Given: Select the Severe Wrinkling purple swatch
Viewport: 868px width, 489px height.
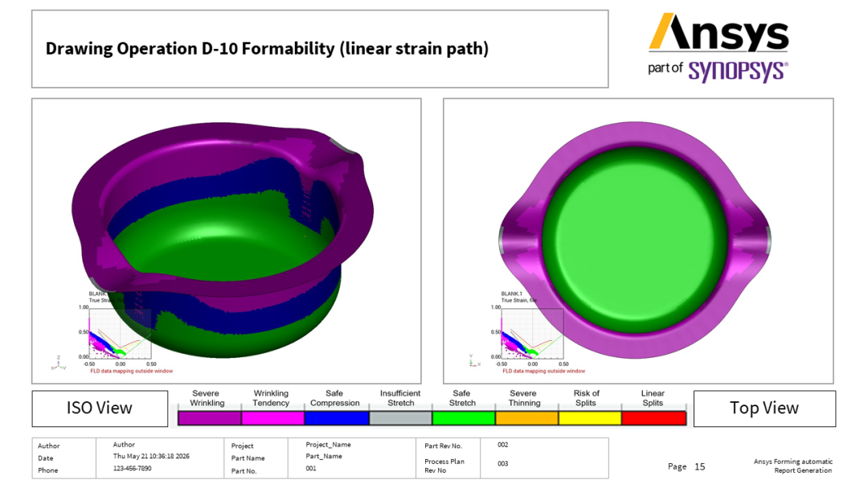Looking at the screenshot, I should click(209, 419).
